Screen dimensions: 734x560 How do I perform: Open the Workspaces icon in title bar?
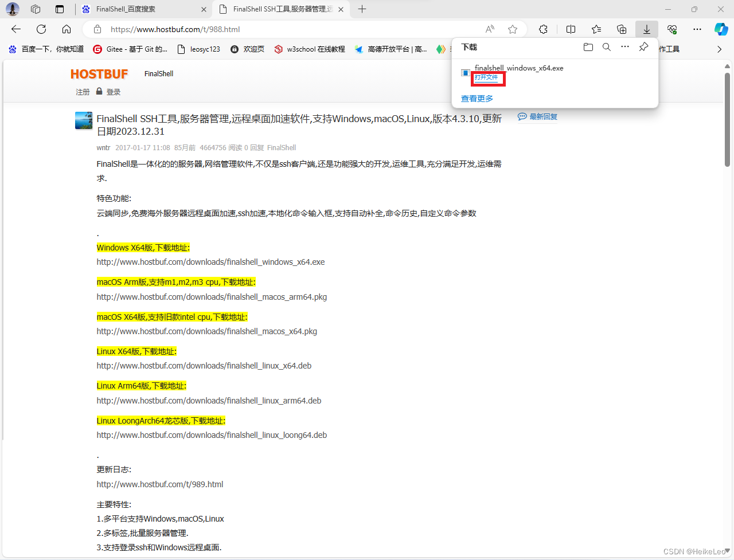36,9
